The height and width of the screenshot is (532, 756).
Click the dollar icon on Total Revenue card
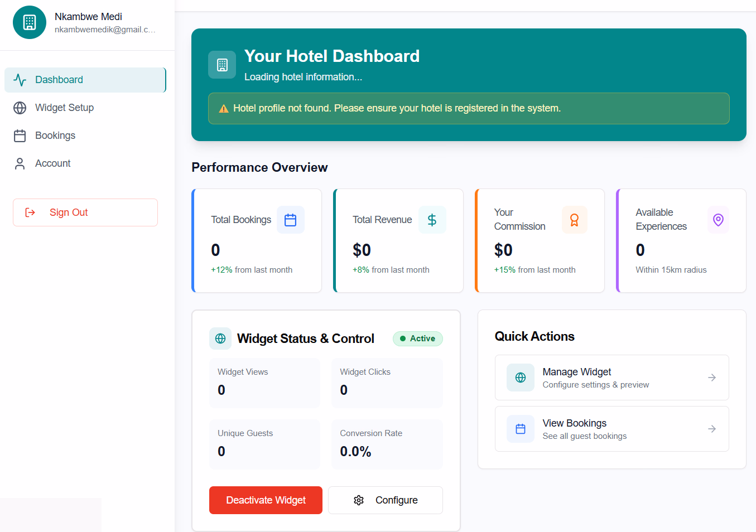432,220
